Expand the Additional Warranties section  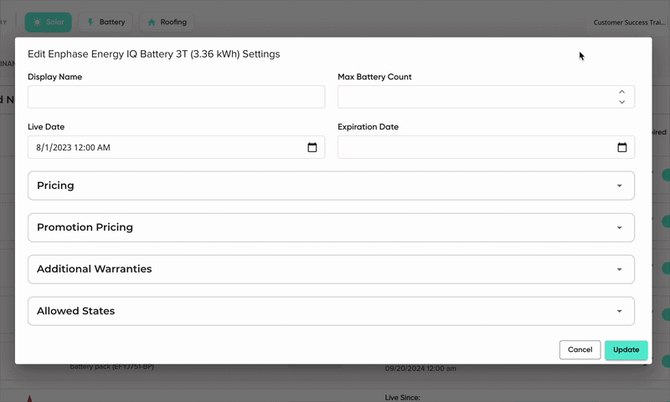click(331, 269)
